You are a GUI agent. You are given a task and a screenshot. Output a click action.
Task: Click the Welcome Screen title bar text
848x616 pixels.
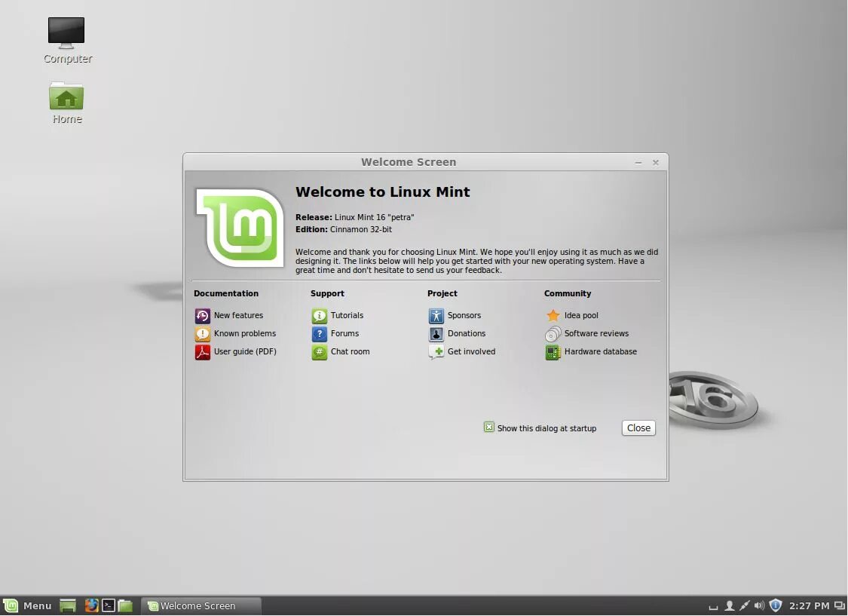tap(409, 162)
